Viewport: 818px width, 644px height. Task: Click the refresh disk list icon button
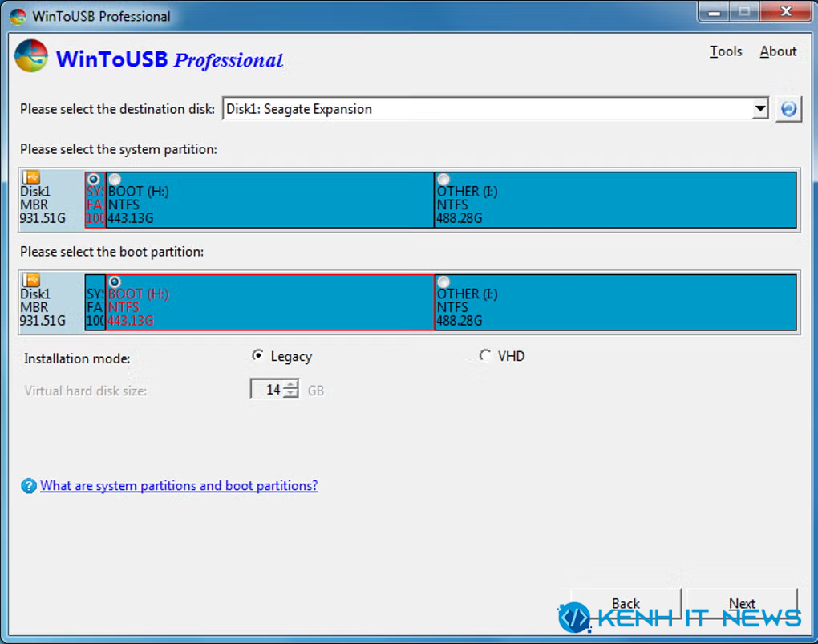(x=788, y=109)
